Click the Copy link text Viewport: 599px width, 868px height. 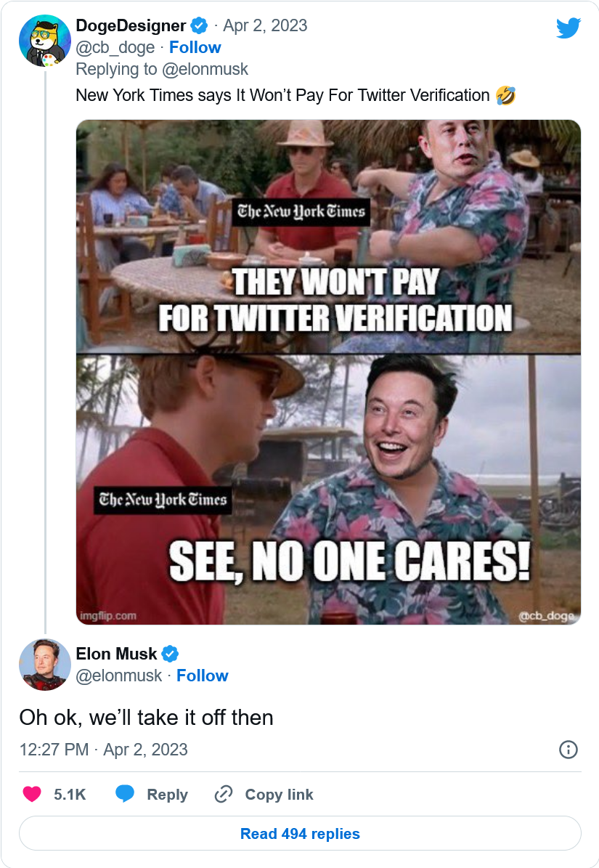279,795
